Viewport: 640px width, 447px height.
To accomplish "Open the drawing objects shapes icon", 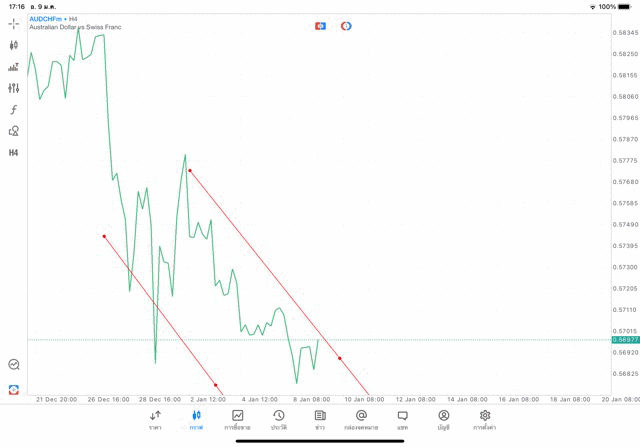I will tap(13, 131).
